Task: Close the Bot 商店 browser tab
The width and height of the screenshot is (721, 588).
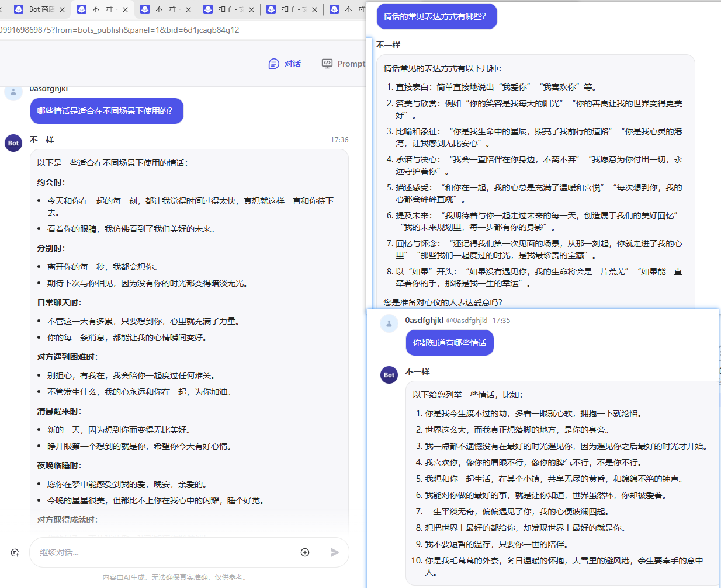Action: click(62, 9)
